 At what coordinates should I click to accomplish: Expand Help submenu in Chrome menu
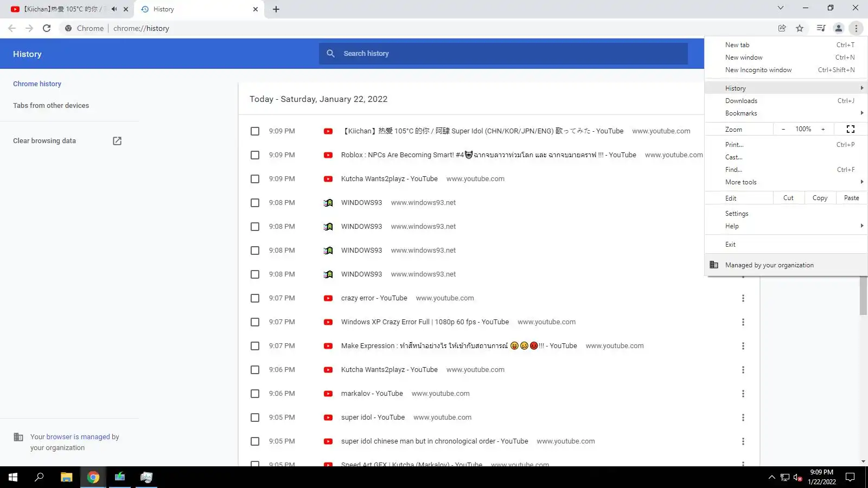[786, 226]
